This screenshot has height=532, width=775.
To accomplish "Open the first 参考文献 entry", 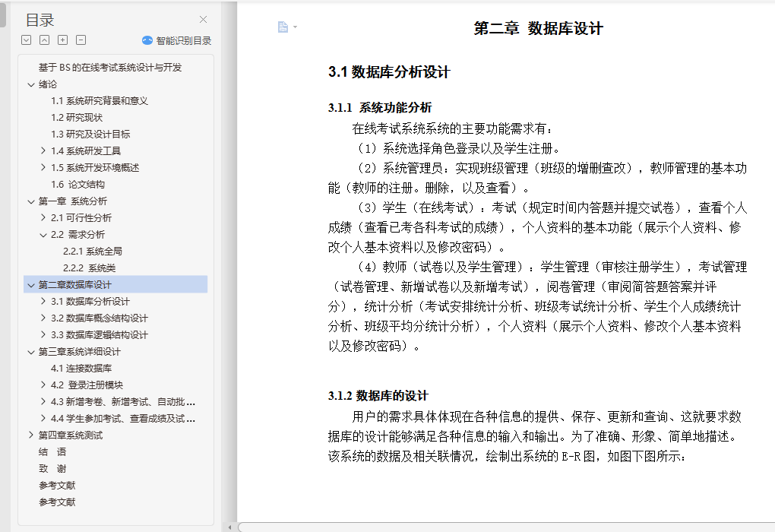I will click(57, 486).
